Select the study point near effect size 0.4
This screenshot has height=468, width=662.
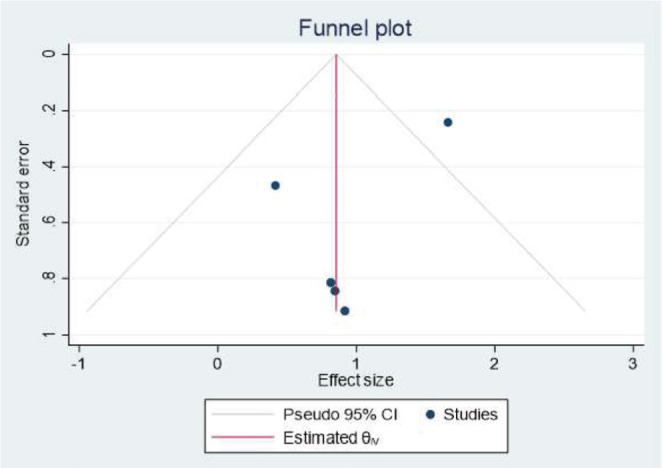[275, 185]
